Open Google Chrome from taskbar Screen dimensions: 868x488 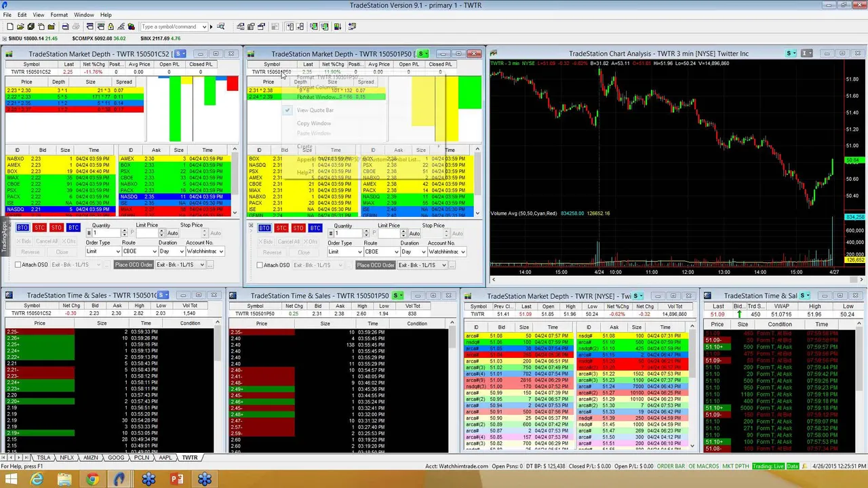92,479
